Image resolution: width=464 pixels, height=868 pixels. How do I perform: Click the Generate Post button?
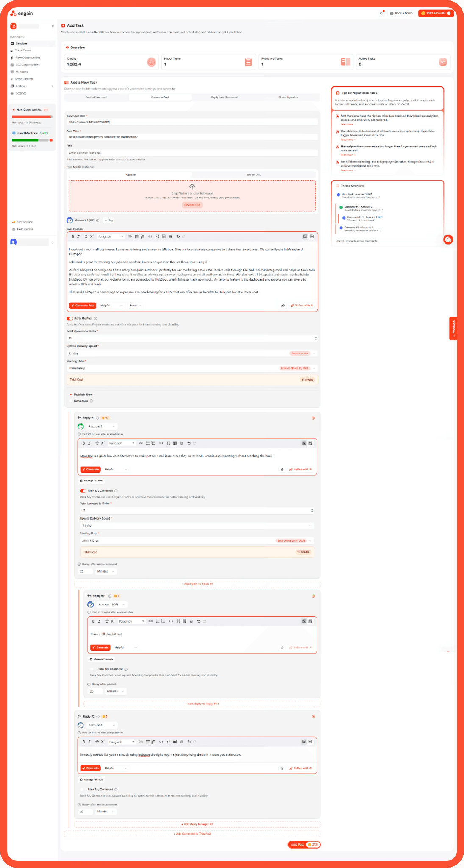(83, 306)
